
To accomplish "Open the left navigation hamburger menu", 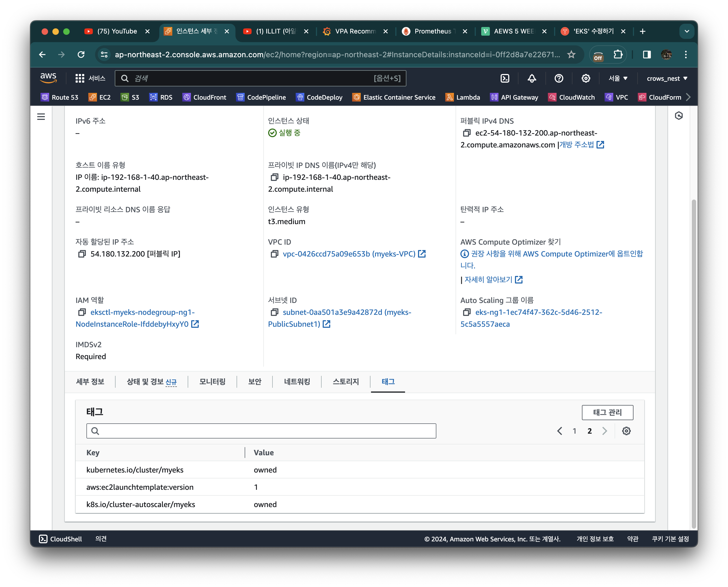I will [x=41, y=117].
